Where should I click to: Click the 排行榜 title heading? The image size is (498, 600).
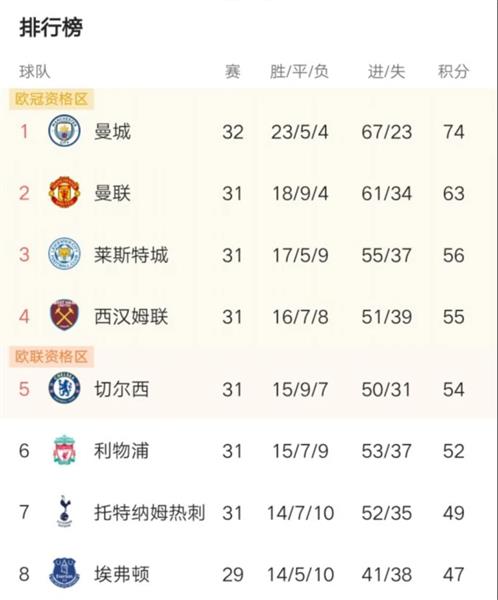51,28
